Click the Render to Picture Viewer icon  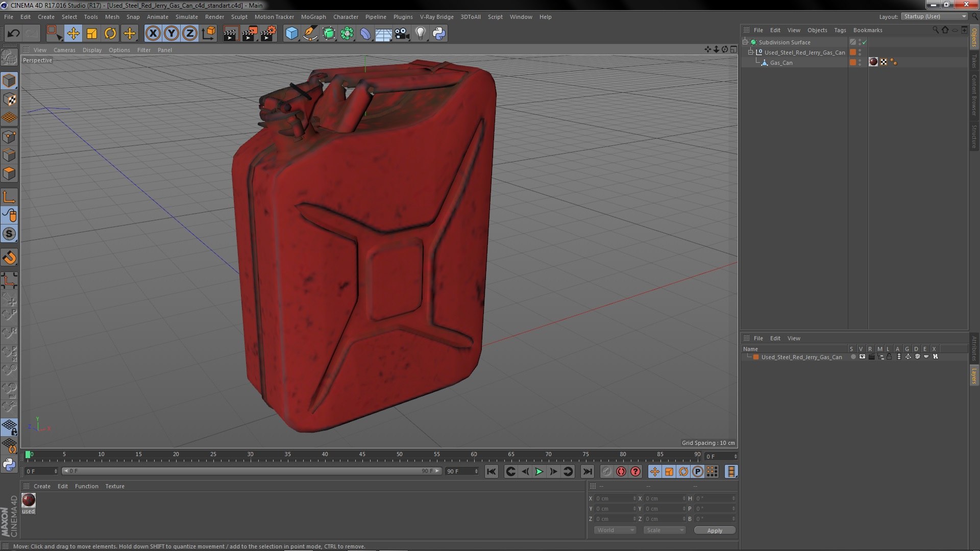(x=250, y=34)
